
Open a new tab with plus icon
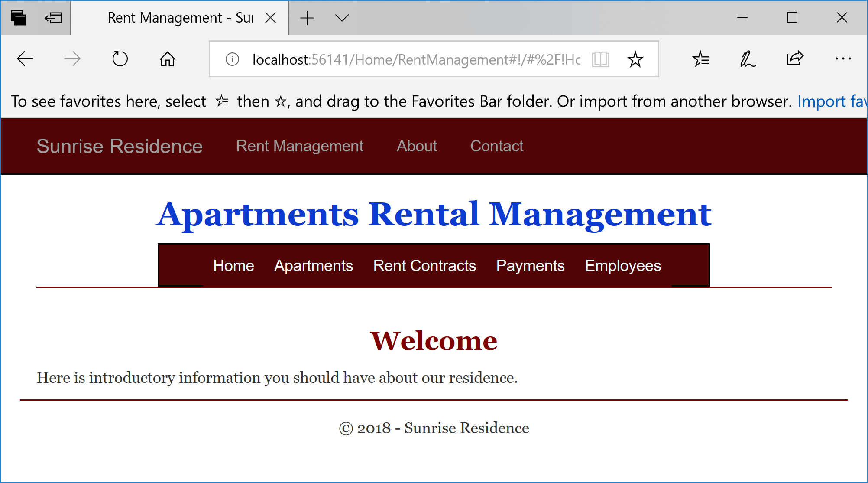click(x=307, y=18)
